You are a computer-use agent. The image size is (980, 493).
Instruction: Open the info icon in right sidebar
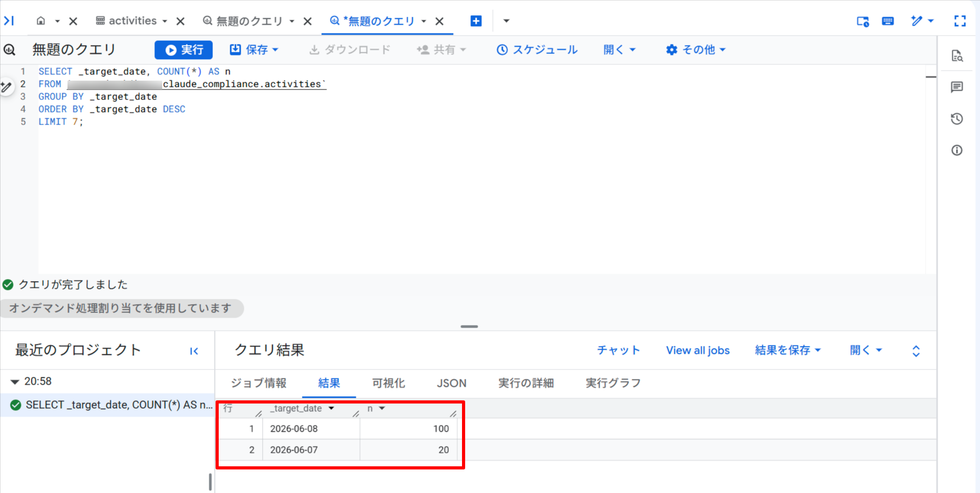tap(957, 151)
